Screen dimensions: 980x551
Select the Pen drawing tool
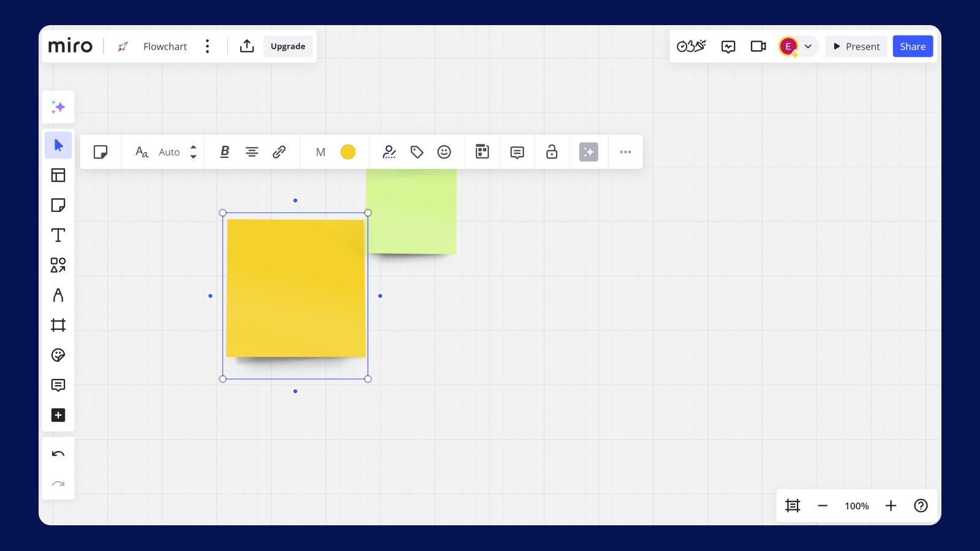click(x=58, y=295)
